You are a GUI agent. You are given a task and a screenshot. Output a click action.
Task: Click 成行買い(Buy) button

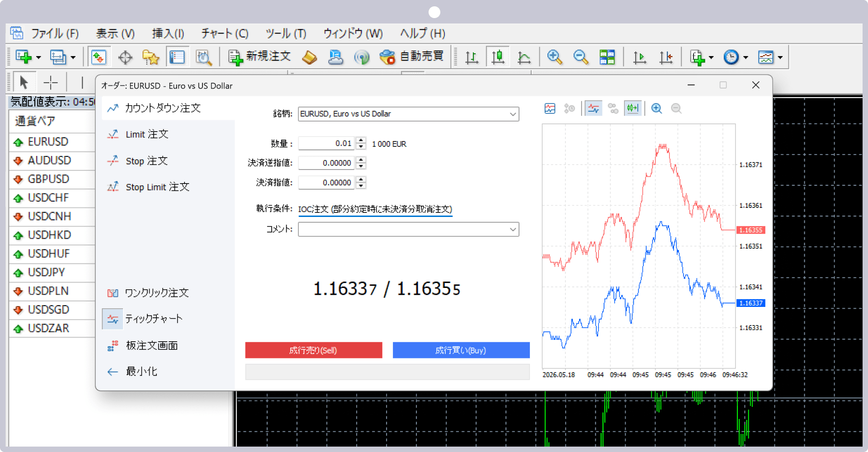[x=461, y=350]
